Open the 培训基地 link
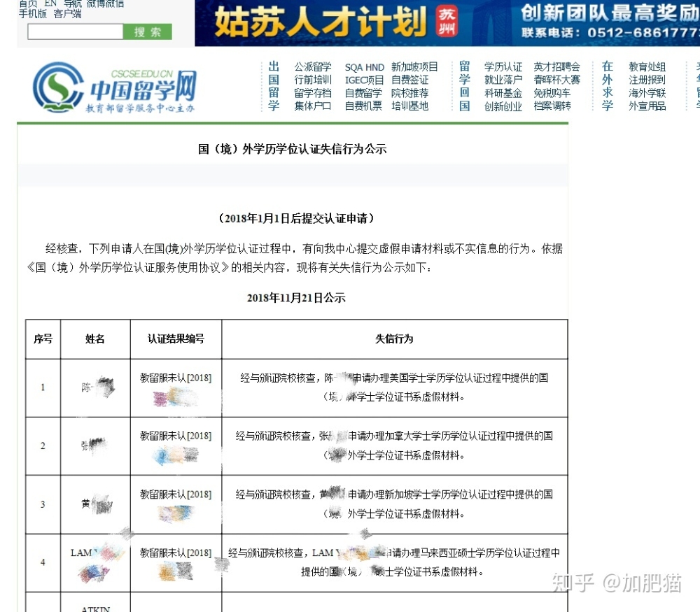The width and height of the screenshot is (700, 612). (x=409, y=106)
